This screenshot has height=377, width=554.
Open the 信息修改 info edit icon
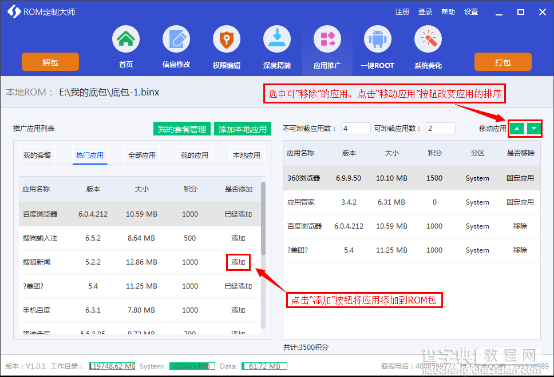point(176,39)
